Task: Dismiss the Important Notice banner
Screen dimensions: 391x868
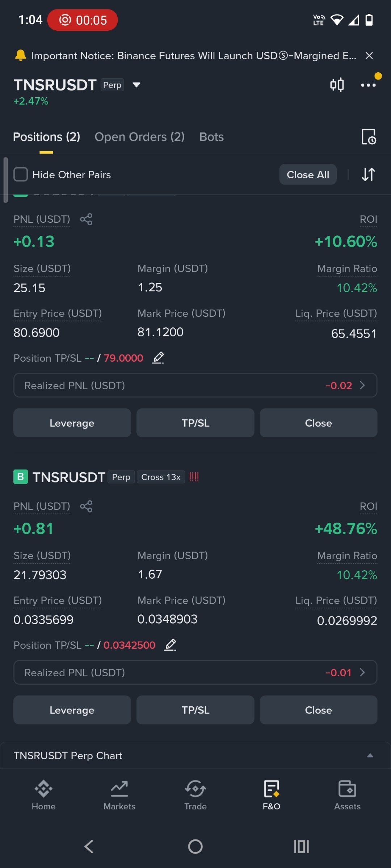Action: click(369, 56)
